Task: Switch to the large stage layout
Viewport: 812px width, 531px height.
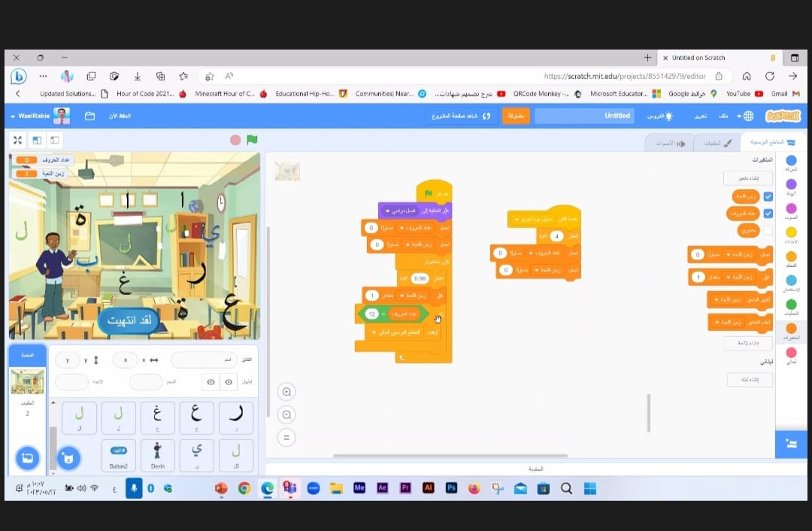Action: [x=37, y=140]
